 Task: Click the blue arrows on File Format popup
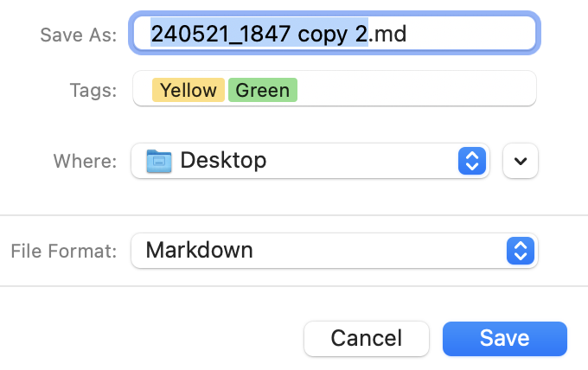point(520,251)
